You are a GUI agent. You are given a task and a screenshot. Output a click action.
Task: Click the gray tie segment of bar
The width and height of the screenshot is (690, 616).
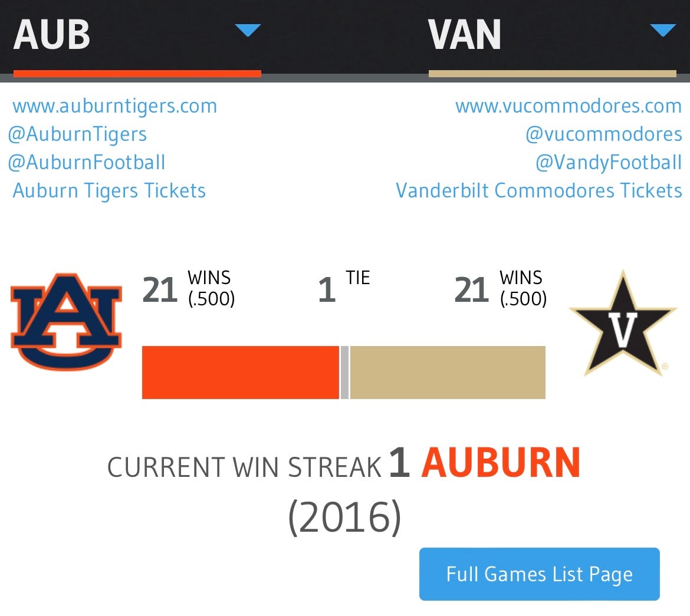pyautogui.click(x=345, y=373)
